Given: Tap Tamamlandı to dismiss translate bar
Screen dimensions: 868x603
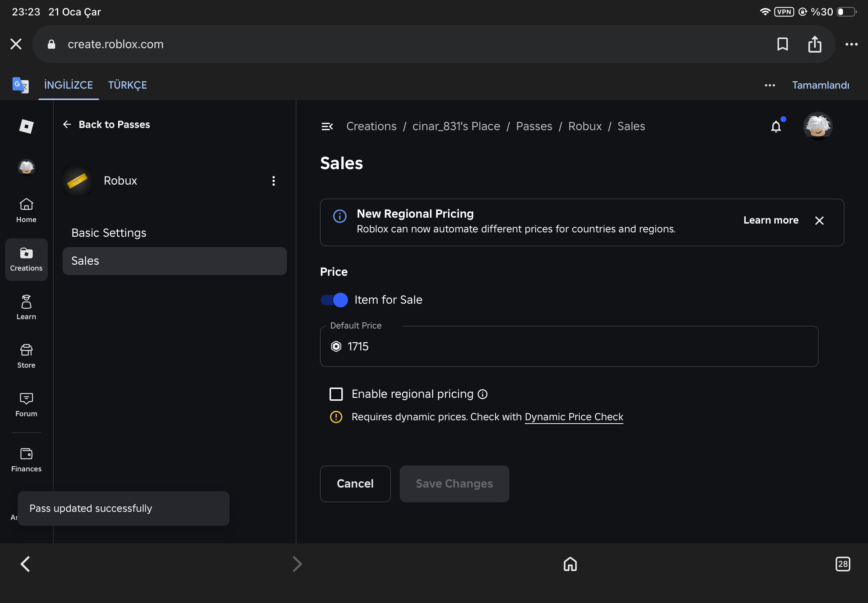Looking at the screenshot, I should (x=821, y=85).
